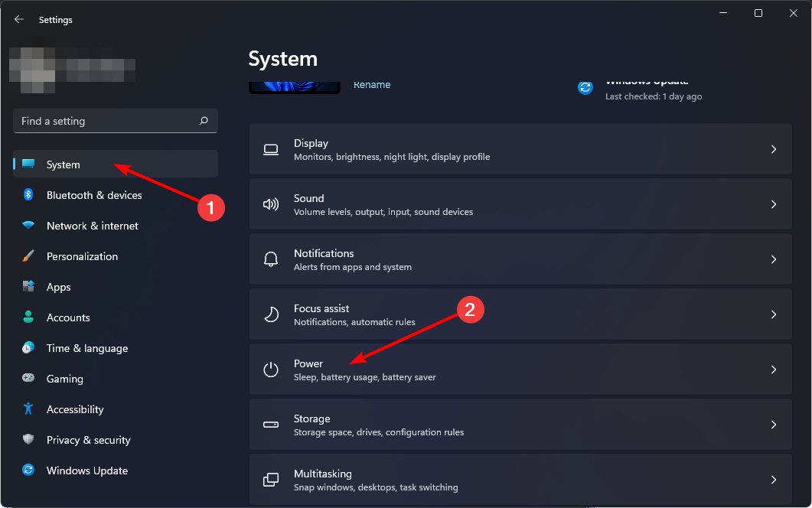Open Notifications via its chevron
Screen dimensions: 812x508
[x=774, y=259]
